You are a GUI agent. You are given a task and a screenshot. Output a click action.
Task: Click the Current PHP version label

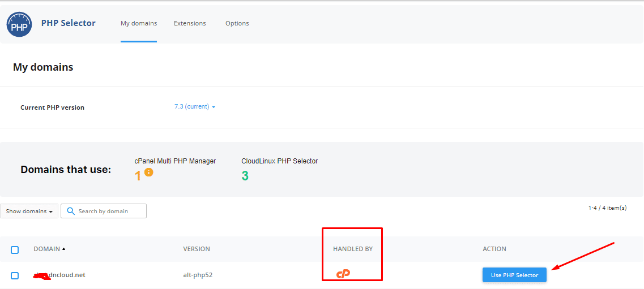point(53,107)
